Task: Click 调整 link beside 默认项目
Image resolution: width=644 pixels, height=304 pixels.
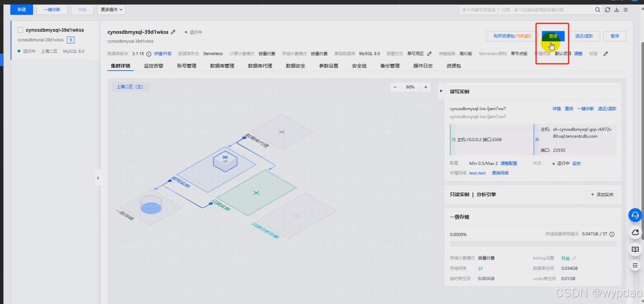Action: click(578, 54)
